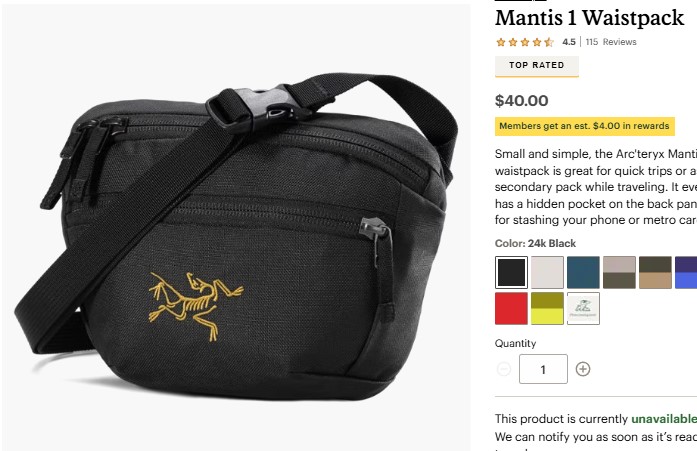Click the TOP RATED badge

click(x=537, y=66)
